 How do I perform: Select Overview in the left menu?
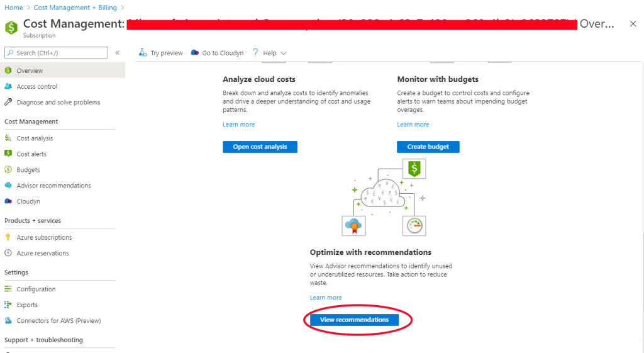point(30,71)
